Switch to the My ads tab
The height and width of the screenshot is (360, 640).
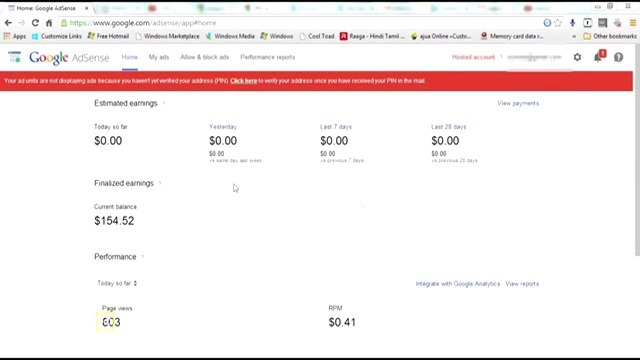point(159,57)
